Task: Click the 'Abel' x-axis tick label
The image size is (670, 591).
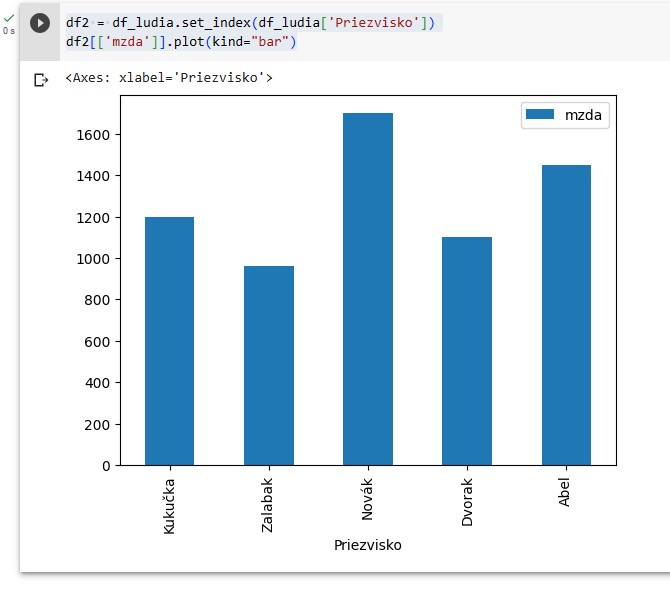Action: click(566, 493)
